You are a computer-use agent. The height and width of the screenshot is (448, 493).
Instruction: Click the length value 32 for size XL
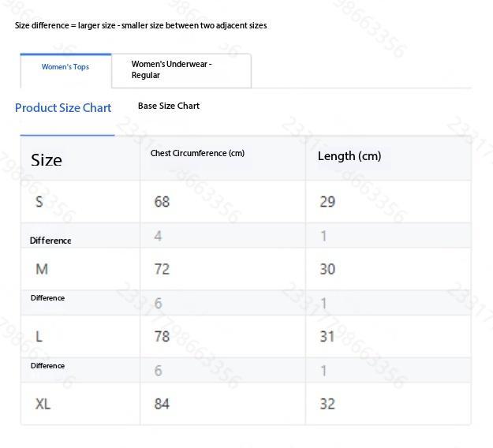tap(327, 404)
